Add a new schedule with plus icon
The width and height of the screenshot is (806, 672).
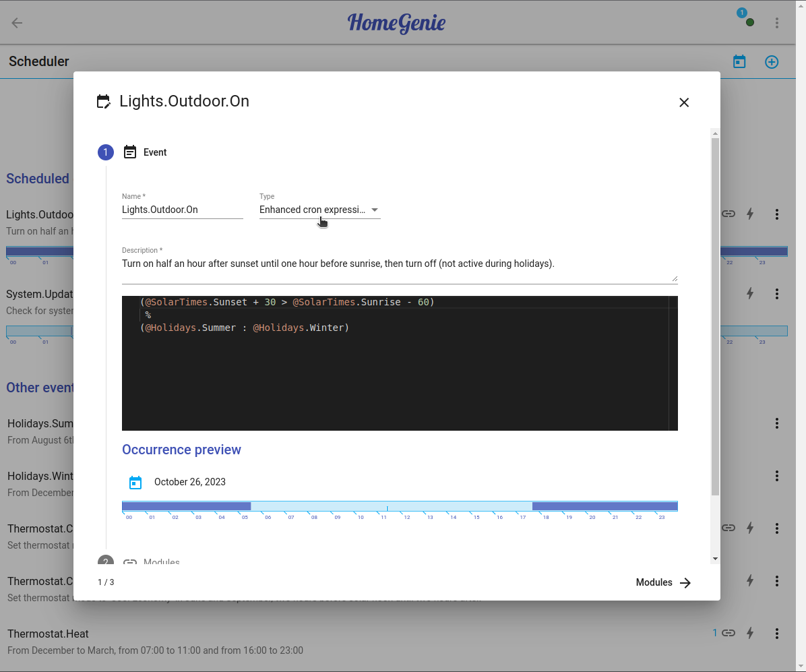772,62
